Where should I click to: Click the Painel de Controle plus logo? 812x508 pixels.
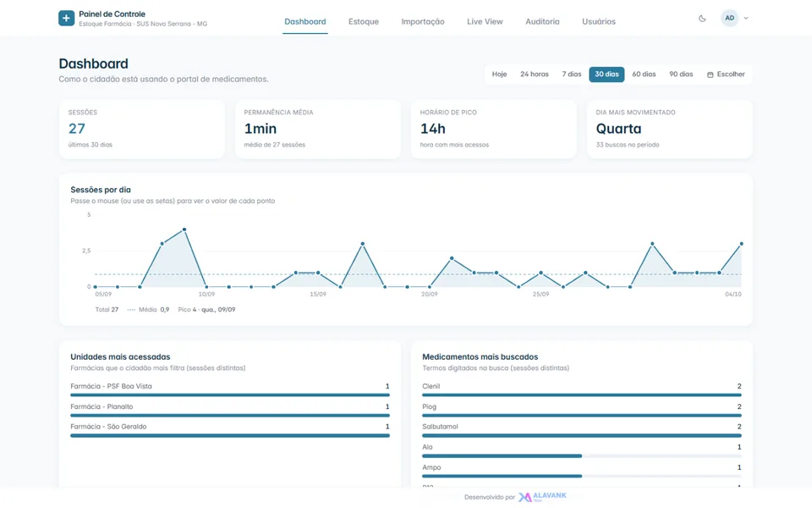click(66, 18)
